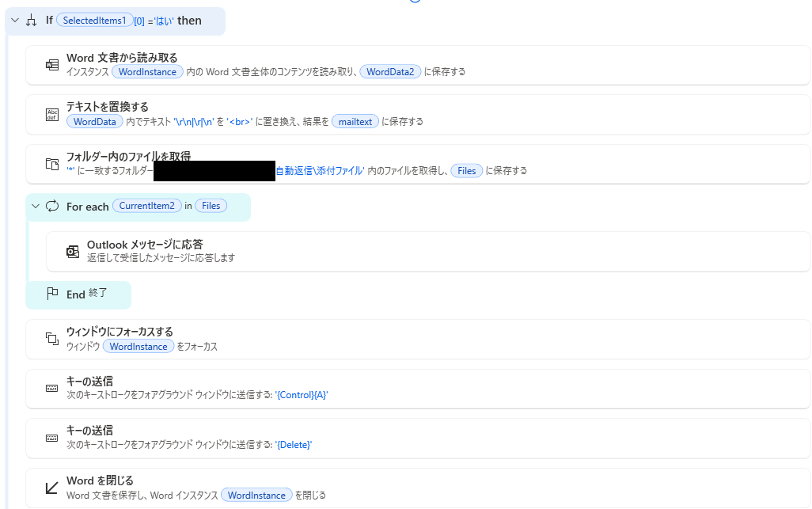This screenshot has height=509, width=812.
Task: Click the '自動返信\添付ファイル' folder path
Action: pos(320,171)
